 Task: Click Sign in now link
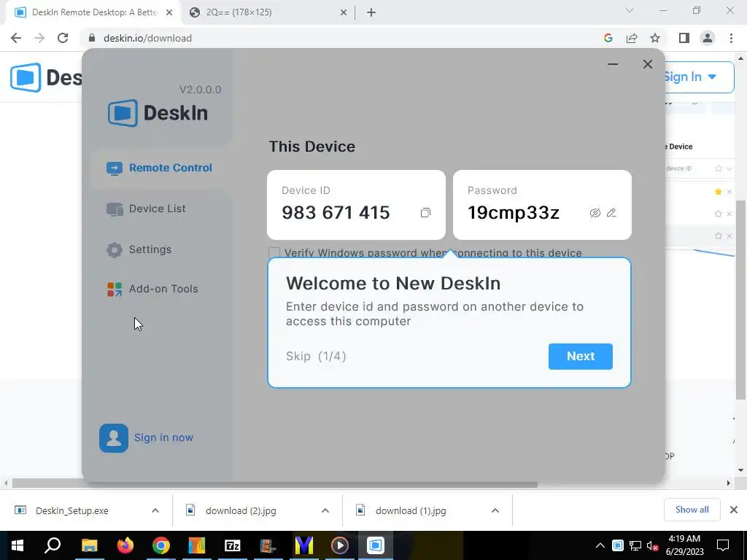click(163, 437)
